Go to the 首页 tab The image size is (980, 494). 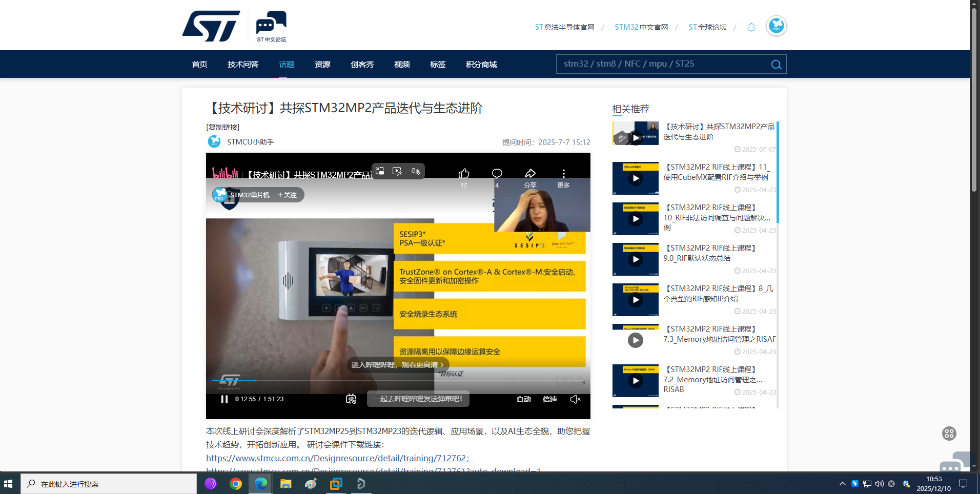pos(199,64)
